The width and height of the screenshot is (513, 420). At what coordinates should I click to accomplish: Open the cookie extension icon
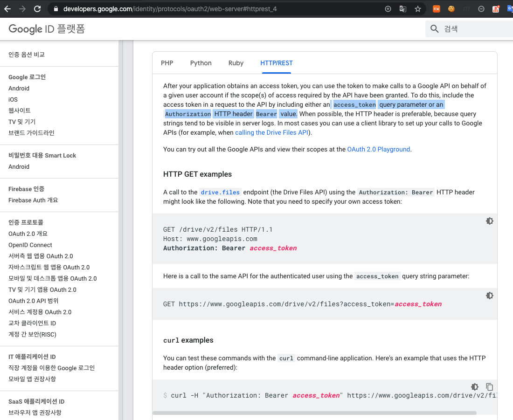coord(451,9)
